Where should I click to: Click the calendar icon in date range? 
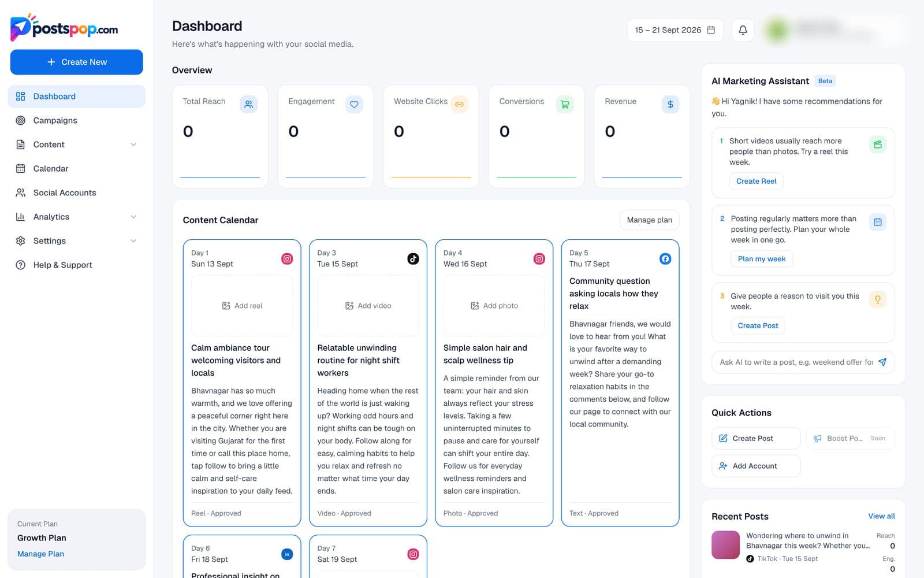[711, 30]
